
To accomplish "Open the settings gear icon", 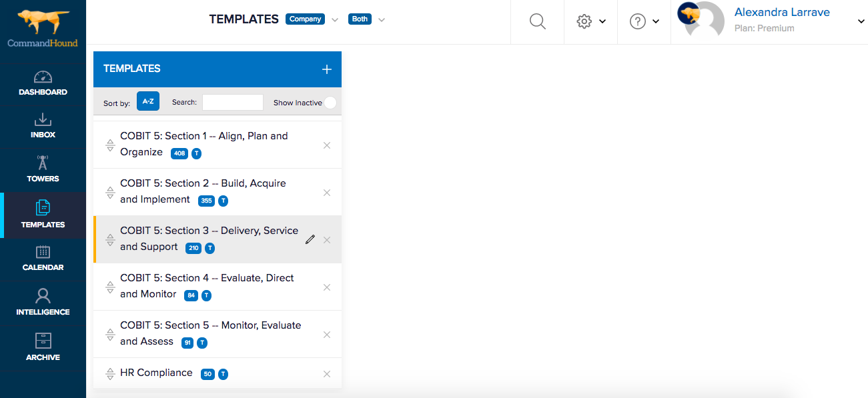I will [x=584, y=21].
